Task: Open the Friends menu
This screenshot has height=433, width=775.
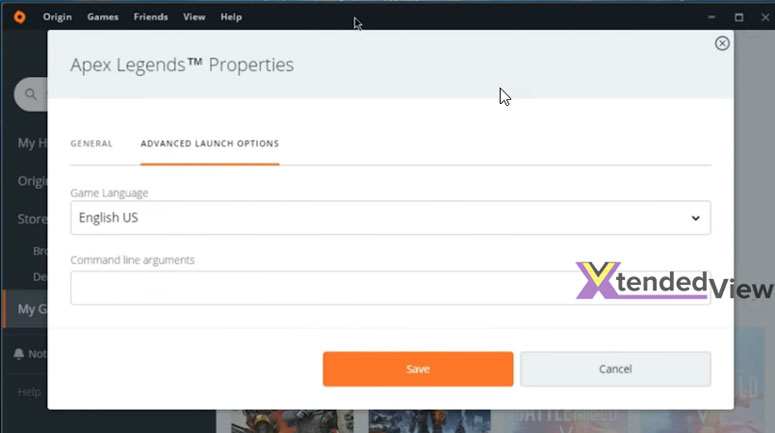Action: click(x=151, y=17)
